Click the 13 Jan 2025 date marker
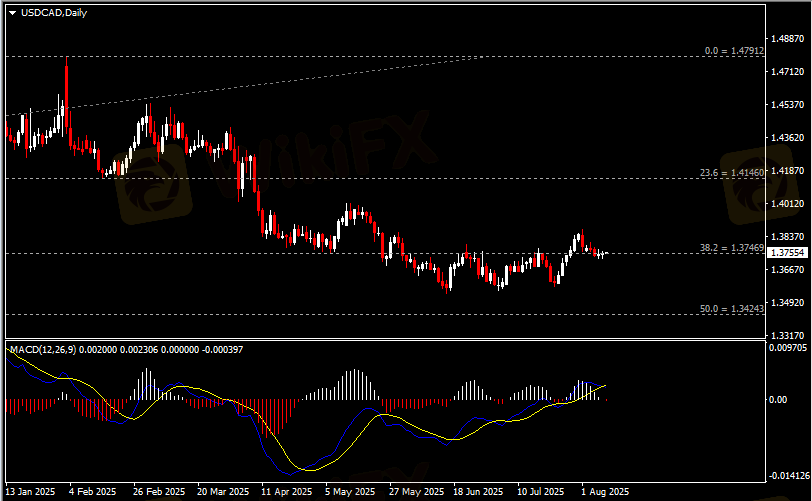 point(30,491)
